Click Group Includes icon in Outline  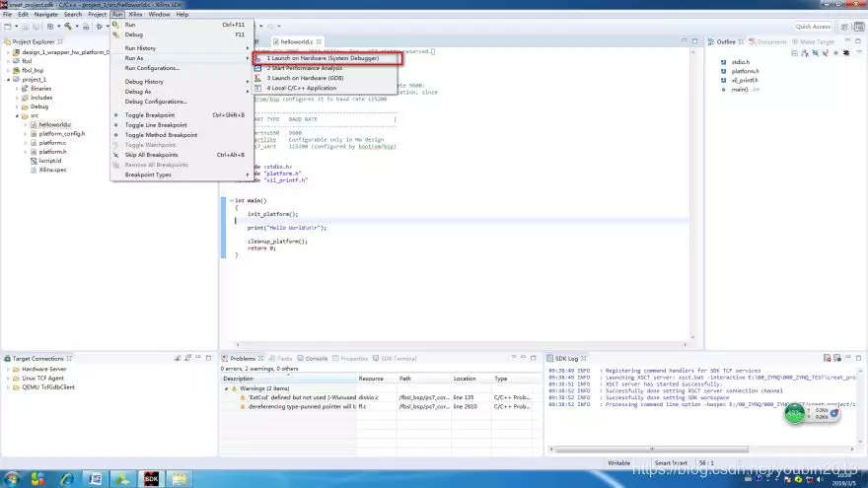tap(846, 53)
